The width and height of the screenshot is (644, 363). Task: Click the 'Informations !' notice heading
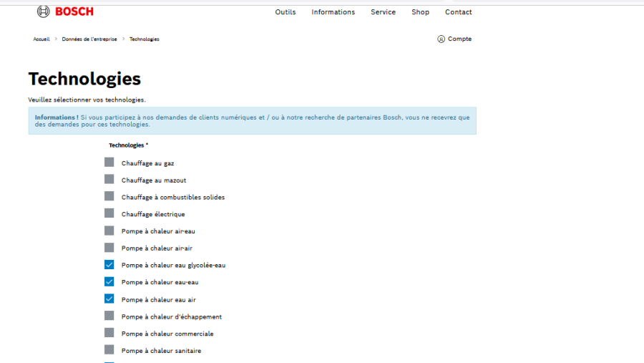pos(57,117)
